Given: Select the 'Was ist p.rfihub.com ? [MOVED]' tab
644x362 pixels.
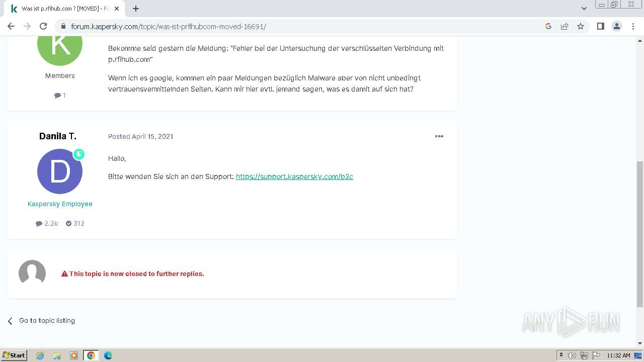Looking at the screenshot, I should [64, 9].
